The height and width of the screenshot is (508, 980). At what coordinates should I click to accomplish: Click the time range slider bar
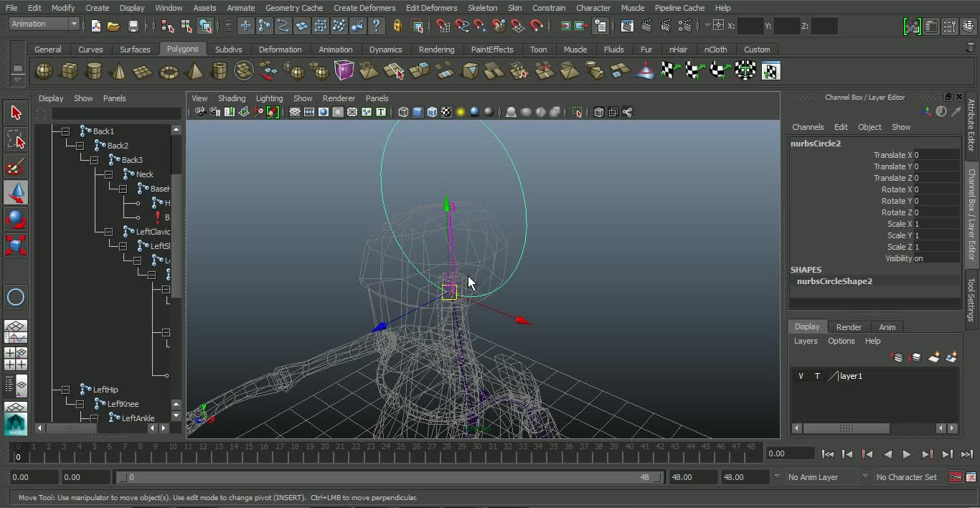(389, 477)
